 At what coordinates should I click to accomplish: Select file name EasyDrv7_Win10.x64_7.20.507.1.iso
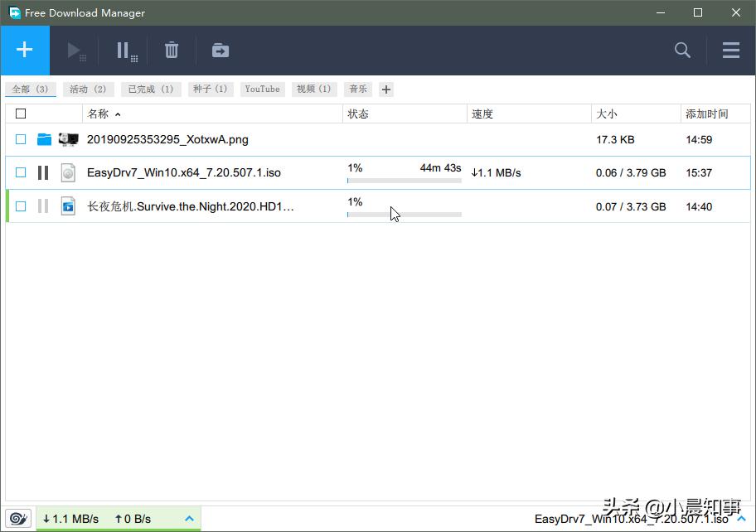pyautogui.click(x=184, y=172)
